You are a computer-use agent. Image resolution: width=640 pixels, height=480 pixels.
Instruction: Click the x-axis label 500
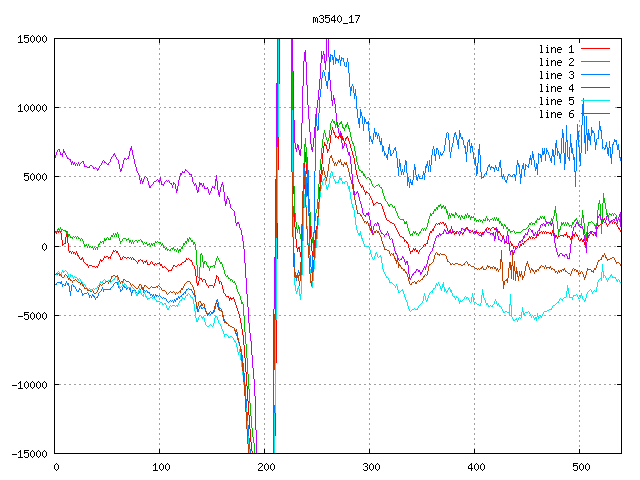tap(580, 467)
